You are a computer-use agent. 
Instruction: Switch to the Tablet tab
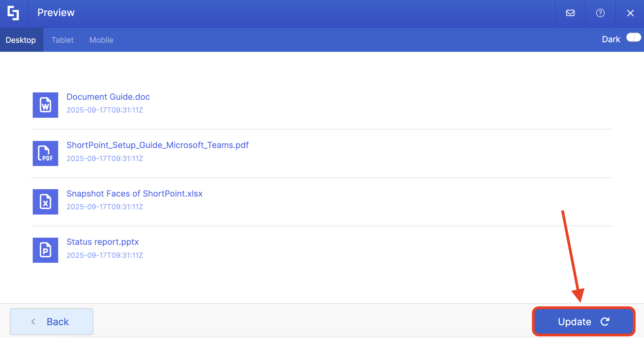coord(62,40)
